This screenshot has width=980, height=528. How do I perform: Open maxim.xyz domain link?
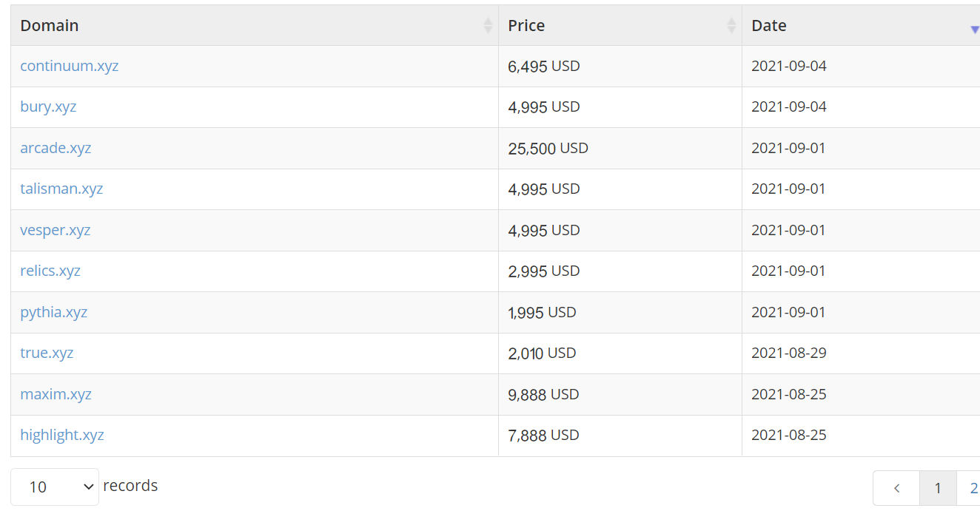pyautogui.click(x=56, y=394)
